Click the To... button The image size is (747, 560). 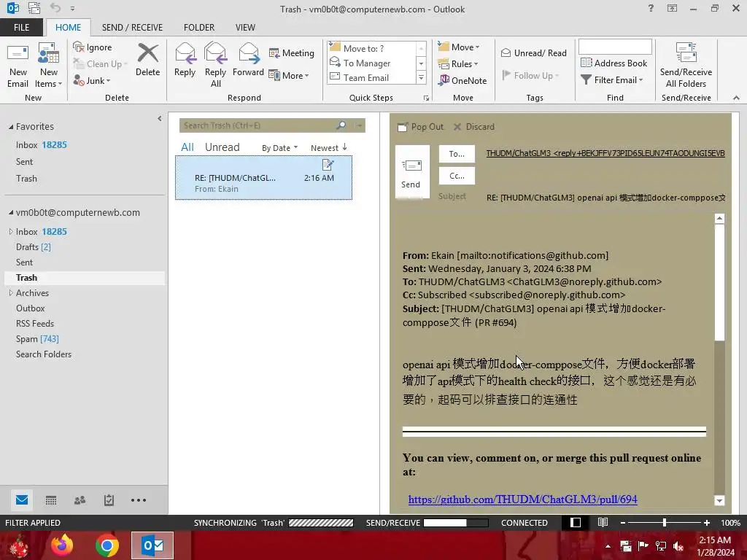pos(457,154)
